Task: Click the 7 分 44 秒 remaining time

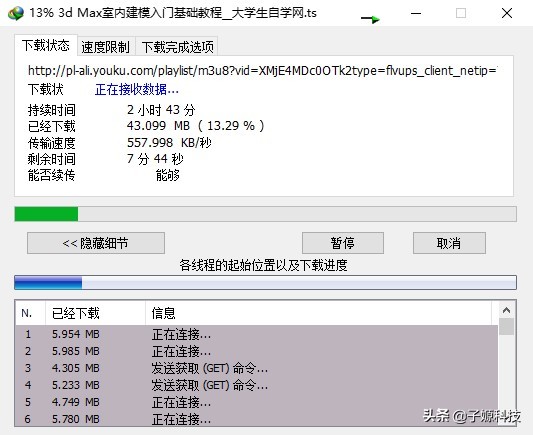Action: tap(155, 159)
